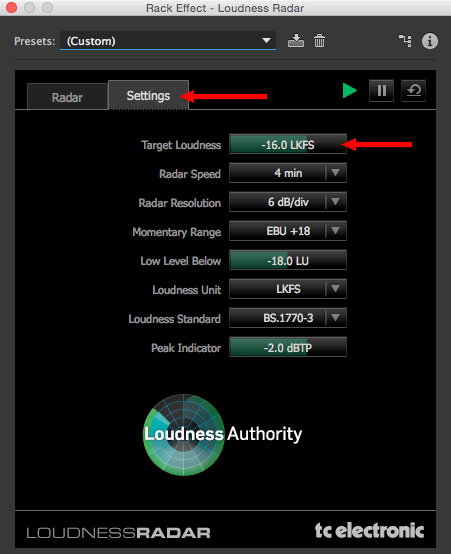Image resolution: width=451 pixels, height=554 pixels.
Task: Open the Loudness Unit LKFS dropdown
Action: 288,289
